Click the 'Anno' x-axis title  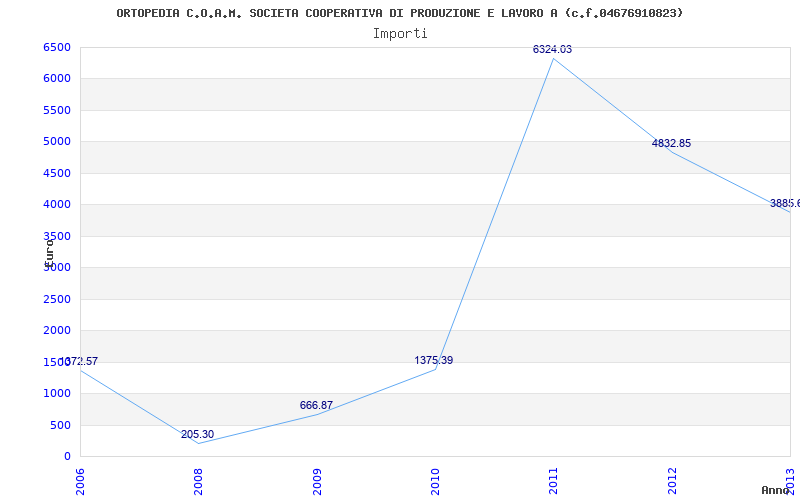776,490
